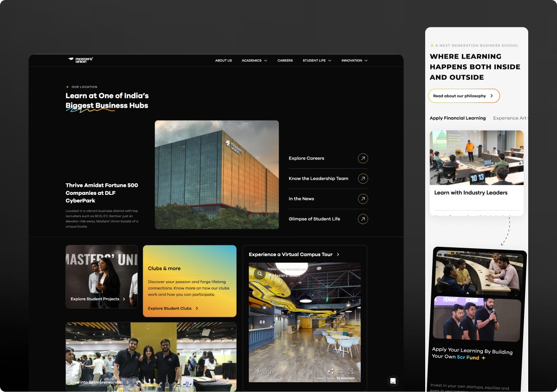Click Learn with Industry Leaders card title
The image size is (557, 392).
pyautogui.click(x=471, y=193)
